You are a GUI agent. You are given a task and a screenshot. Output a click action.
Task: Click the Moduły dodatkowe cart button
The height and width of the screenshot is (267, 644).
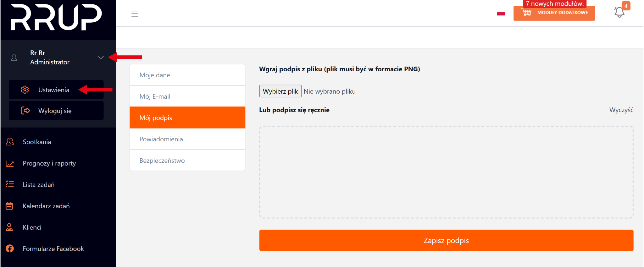[x=554, y=13]
